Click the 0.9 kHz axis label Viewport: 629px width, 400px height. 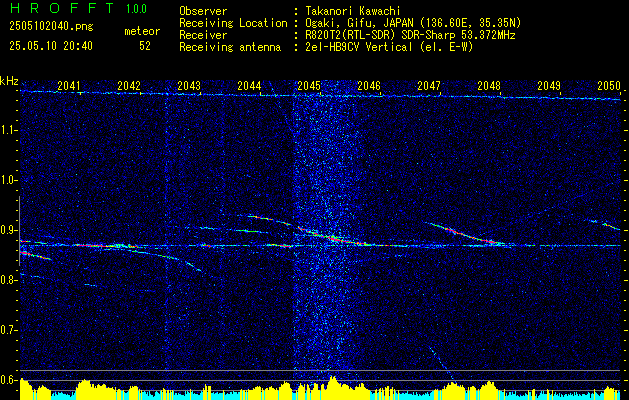[x=8, y=230]
